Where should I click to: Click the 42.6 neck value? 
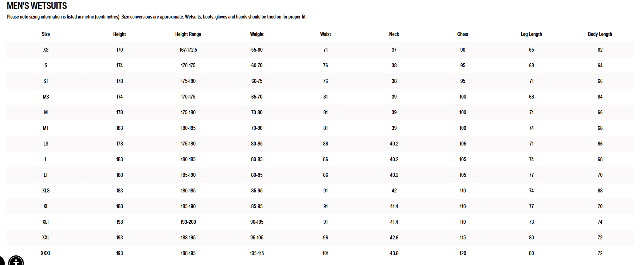(394, 238)
